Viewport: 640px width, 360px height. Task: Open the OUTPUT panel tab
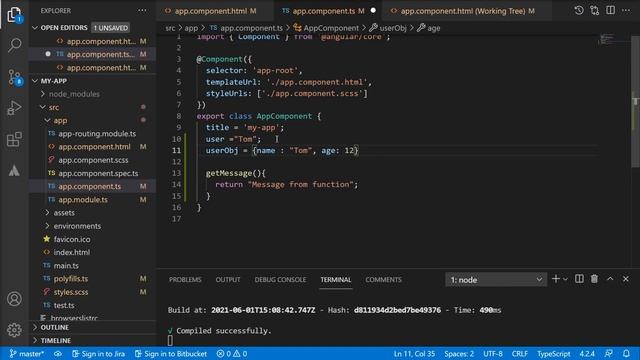click(x=228, y=280)
